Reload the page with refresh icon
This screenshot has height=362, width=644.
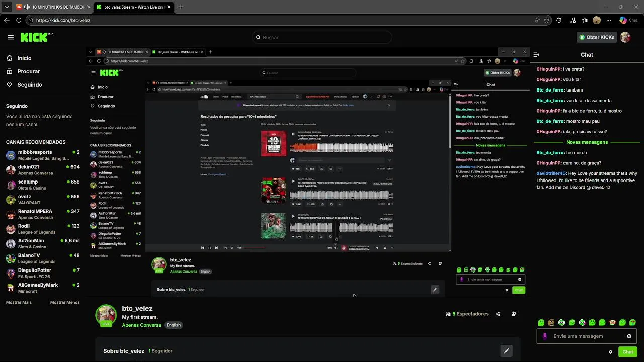click(19, 20)
